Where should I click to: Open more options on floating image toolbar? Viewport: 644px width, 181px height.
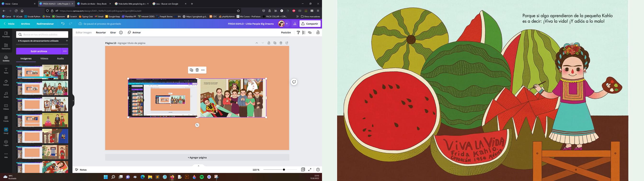click(203, 70)
